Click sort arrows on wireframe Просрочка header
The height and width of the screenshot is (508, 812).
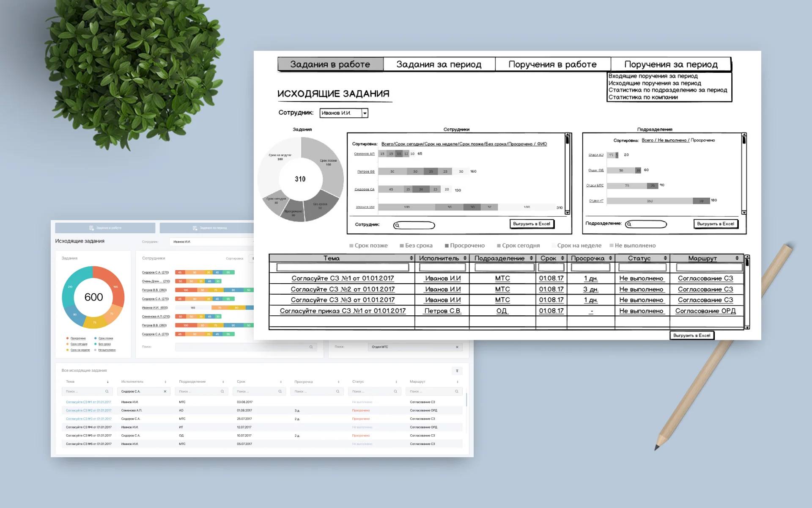(610, 258)
